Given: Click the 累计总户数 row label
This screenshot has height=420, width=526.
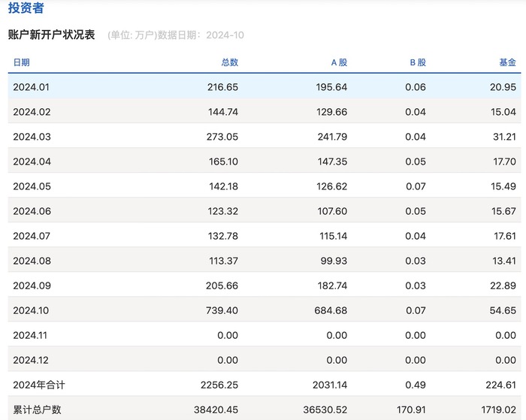Looking at the screenshot, I should 37,409.
